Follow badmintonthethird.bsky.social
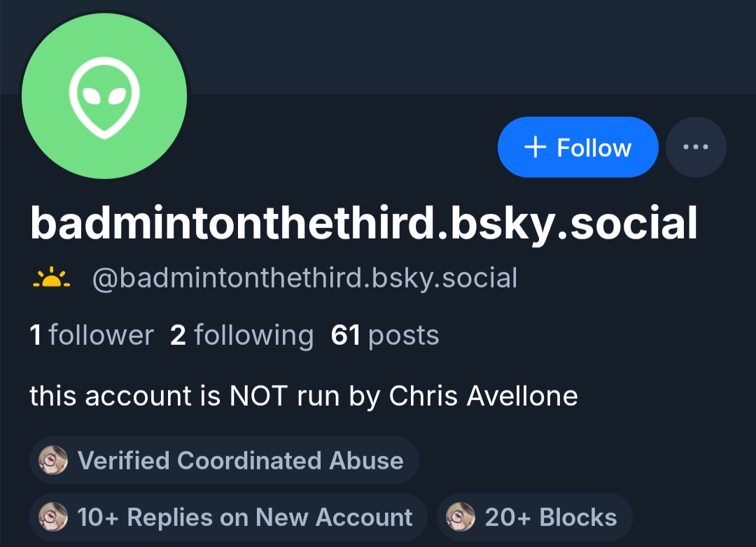The width and height of the screenshot is (756, 547). pos(578,147)
